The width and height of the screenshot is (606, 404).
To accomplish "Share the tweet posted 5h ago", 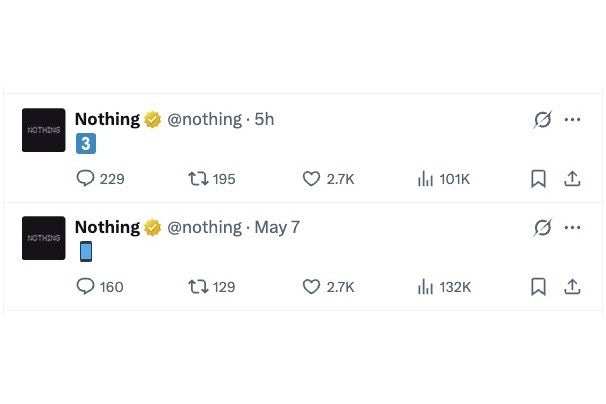I will pos(572,179).
